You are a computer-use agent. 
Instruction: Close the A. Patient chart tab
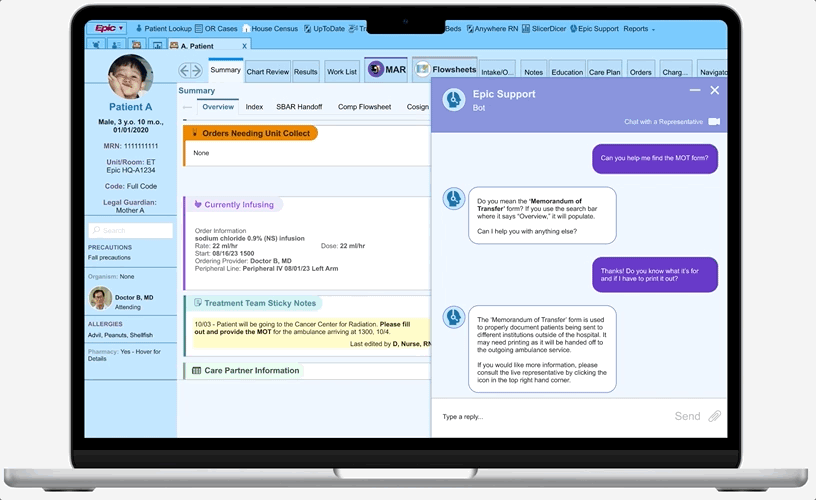pyautogui.click(x=245, y=46)
